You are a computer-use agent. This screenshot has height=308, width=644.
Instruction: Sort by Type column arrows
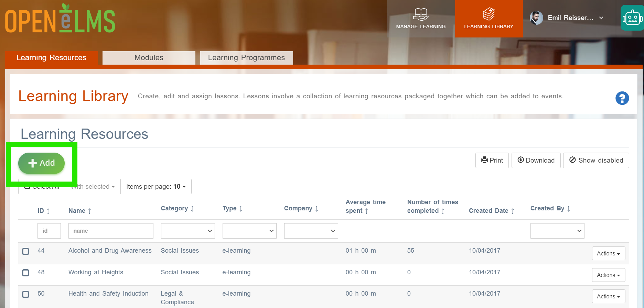[241, 208]
